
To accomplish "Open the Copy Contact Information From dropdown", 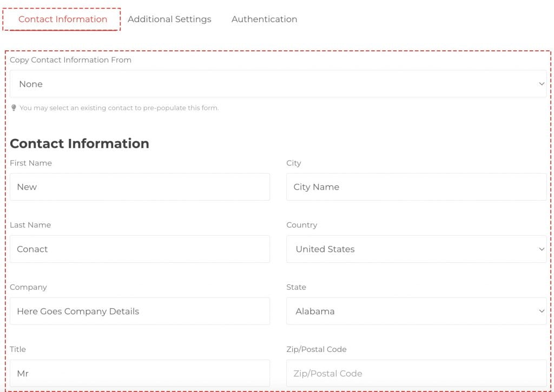I will pyautogui.click(x=278, y=84).
